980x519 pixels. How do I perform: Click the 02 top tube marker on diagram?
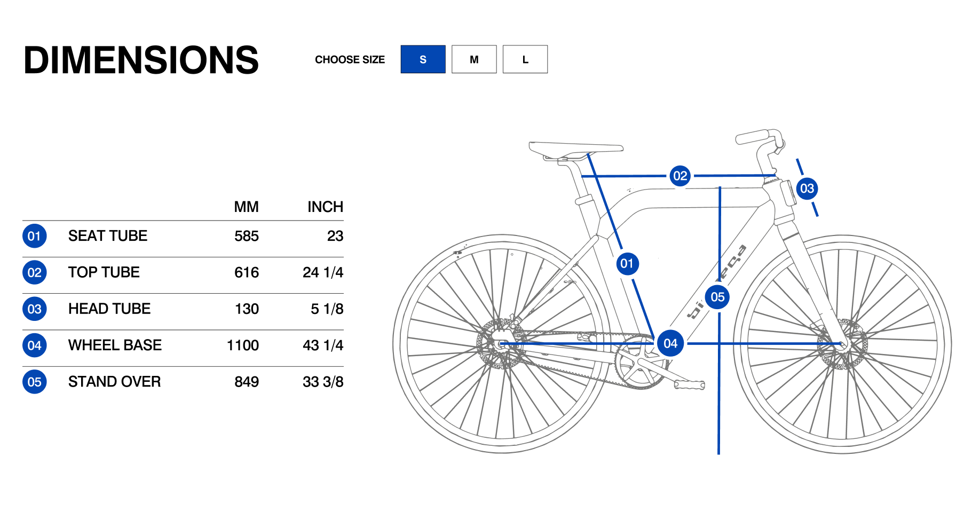(x=680, y=175)
